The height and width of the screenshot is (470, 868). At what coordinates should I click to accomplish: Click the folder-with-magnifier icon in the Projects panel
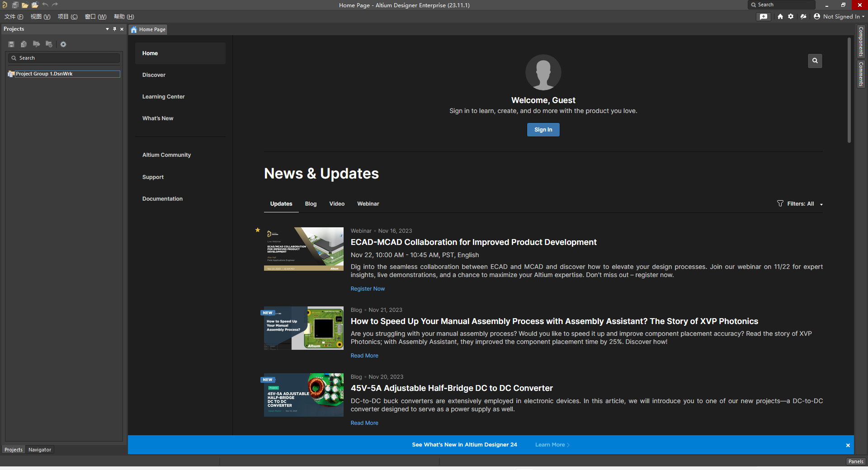(x=36, y=44)
